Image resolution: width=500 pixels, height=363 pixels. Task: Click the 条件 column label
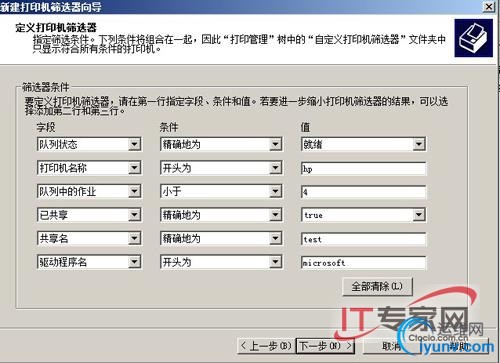(169, 127)
